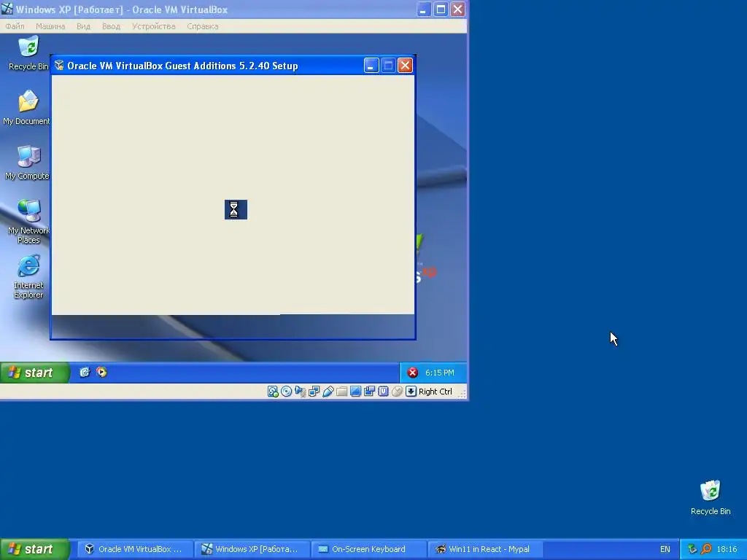Image resolution: width=747 pixels, height=560 pixels.
Task: Click the orange magnifier tray icon on host
Action: point(706,549)
